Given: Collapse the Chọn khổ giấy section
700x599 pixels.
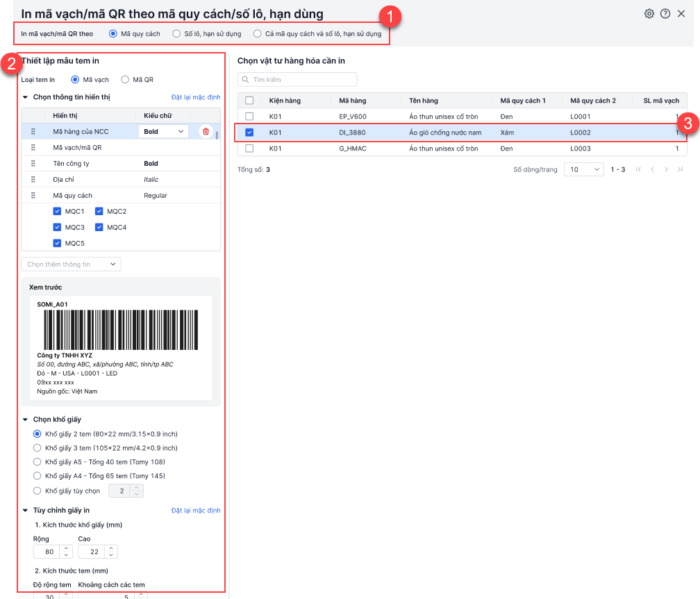Looking at the screenshot, I should tap(26, 420).
